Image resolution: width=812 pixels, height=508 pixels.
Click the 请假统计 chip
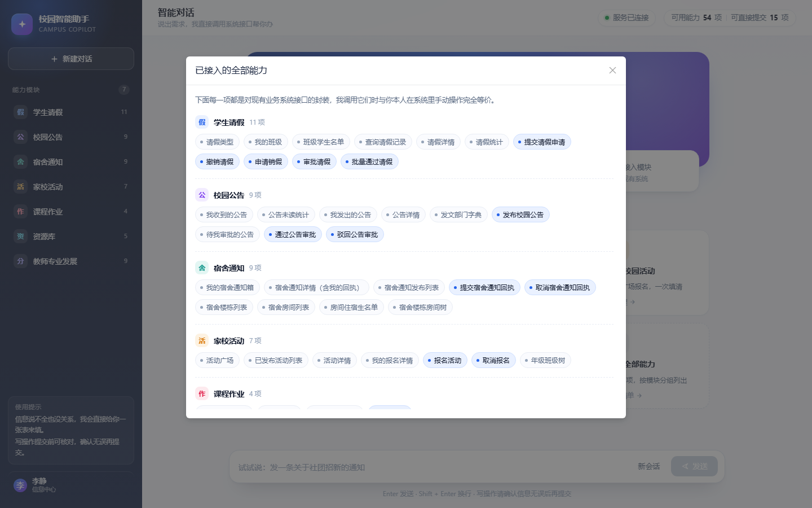coord(487,142)
